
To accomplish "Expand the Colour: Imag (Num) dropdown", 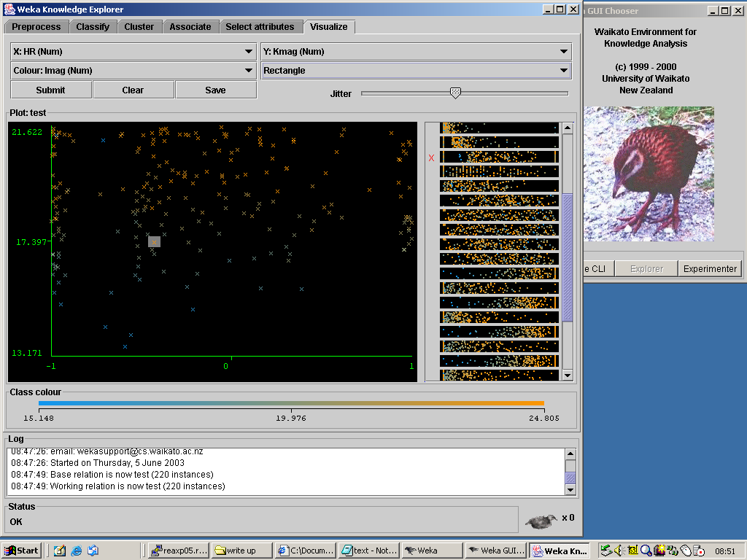I will point(133,71).
